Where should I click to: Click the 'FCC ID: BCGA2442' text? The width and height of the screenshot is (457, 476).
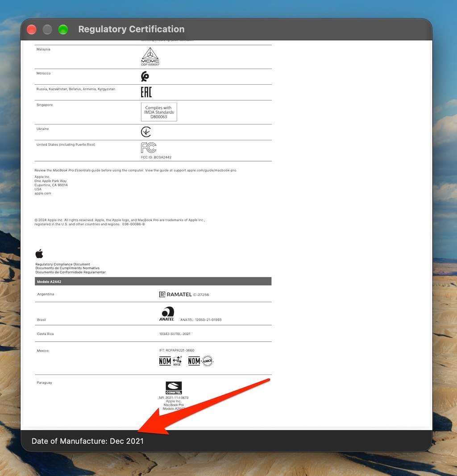tap(156, 157)
